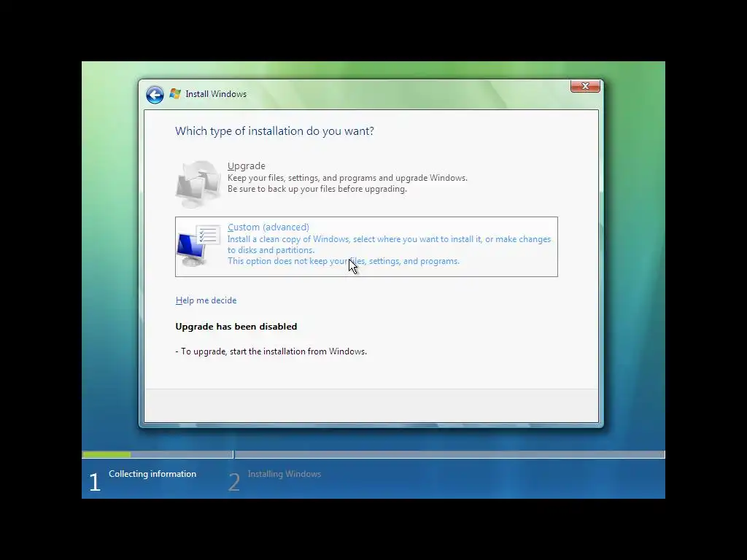
Task: Click the 'Which type of installation do you want?' heading
Action: [274, 131]
